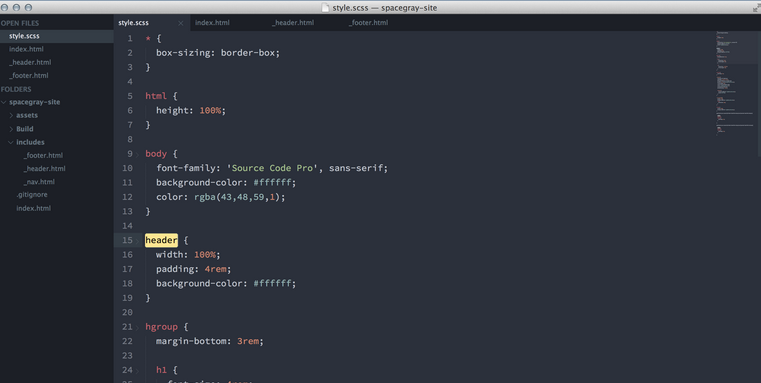Click the document icon in the title bar

coord(326,8)
